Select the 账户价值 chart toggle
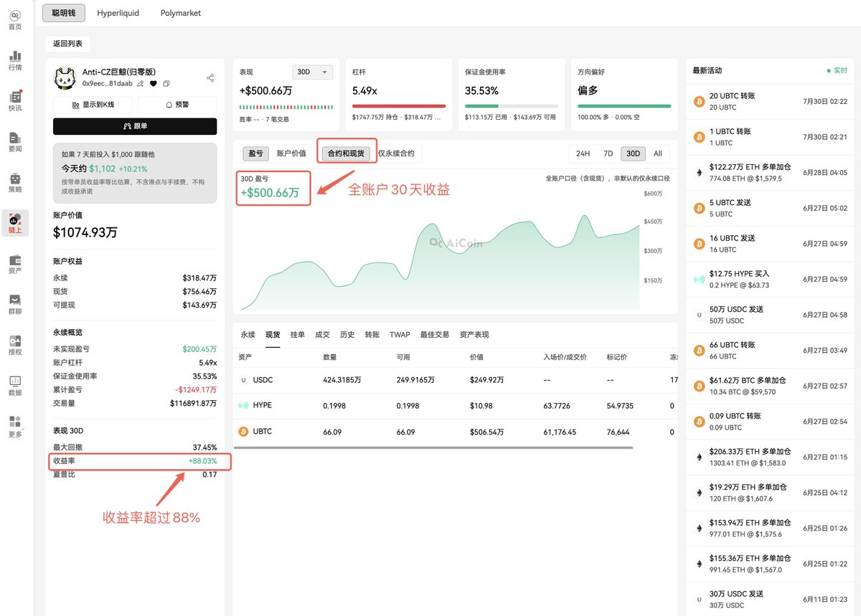The width and height of the screenshot is (861, 616). coord(291,153)
